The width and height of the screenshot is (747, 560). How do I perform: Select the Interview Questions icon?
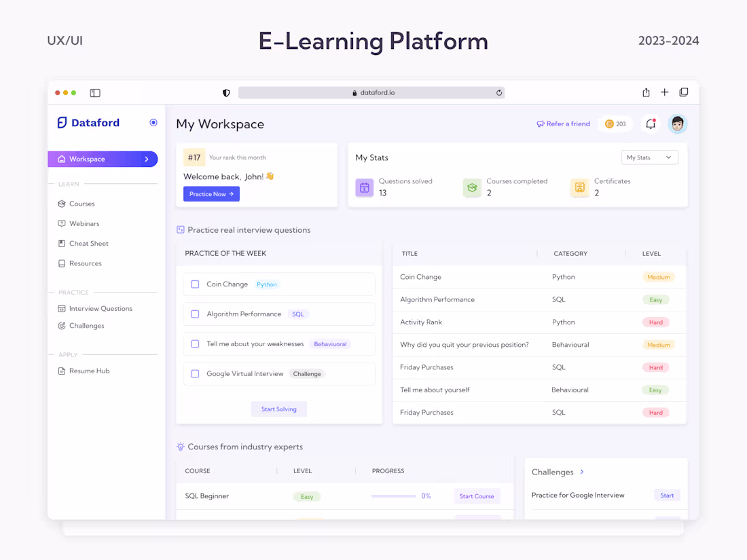[61, 308]
